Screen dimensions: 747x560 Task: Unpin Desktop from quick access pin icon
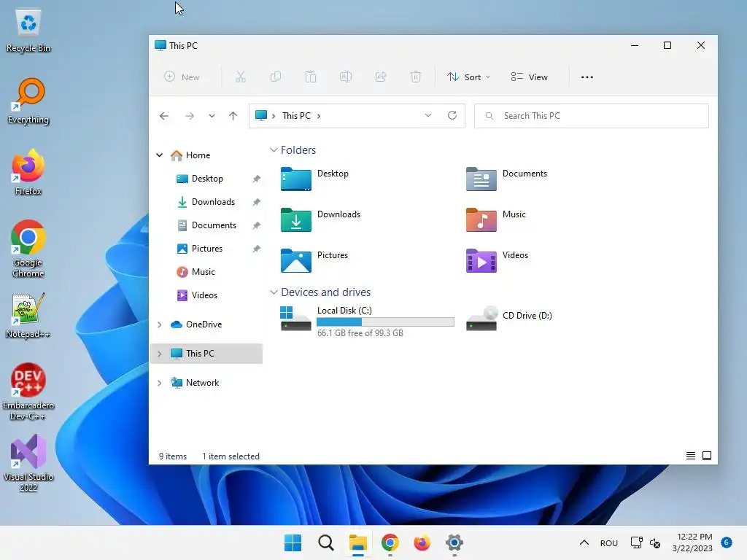(256, 179)
